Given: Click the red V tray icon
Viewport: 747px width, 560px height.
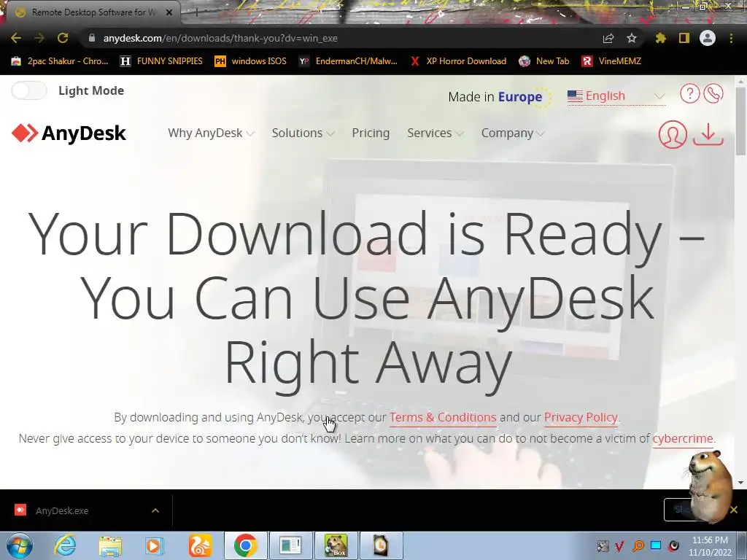Looking at the screenshot, I should point(619,545).
